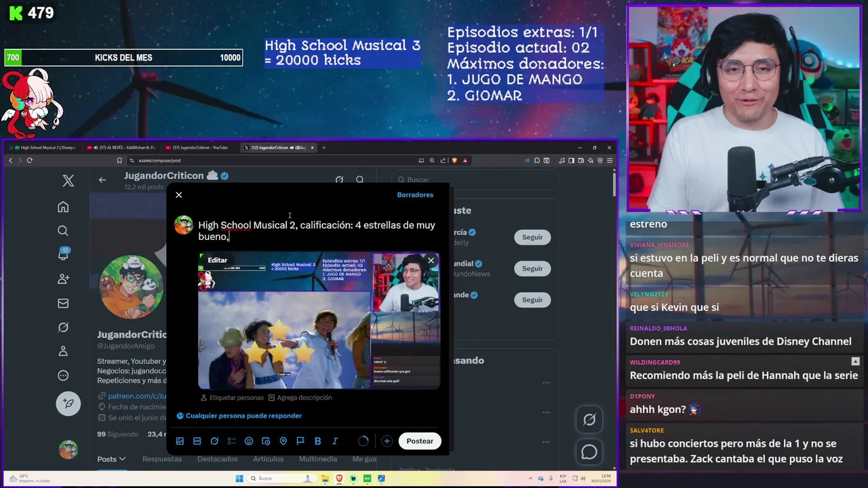
Task: Click the X logo in sidebar
Action: point(68,181)
